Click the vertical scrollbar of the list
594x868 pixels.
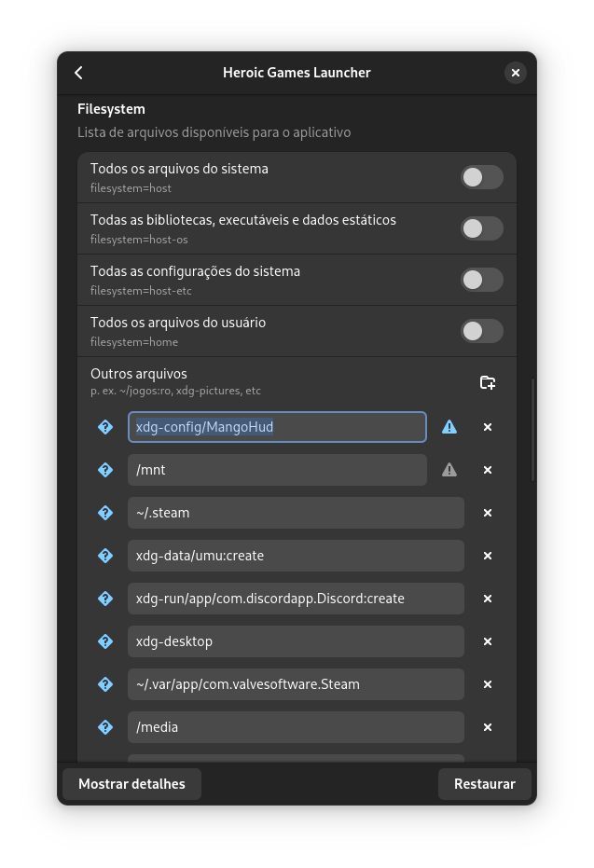532,429
